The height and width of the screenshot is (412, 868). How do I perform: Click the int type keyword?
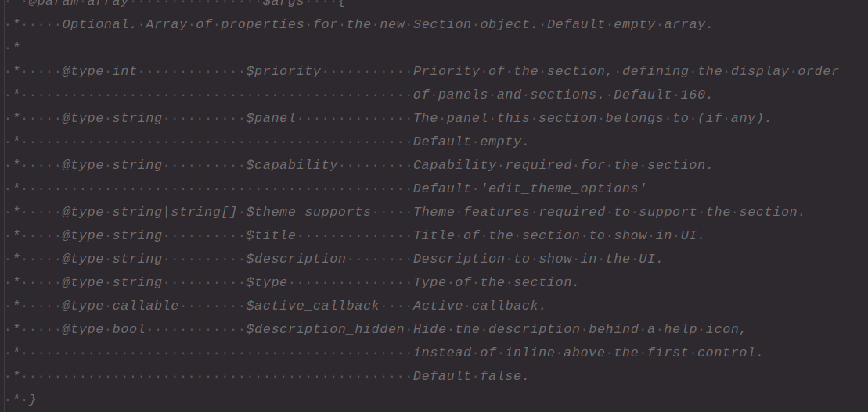click(124, 71)
